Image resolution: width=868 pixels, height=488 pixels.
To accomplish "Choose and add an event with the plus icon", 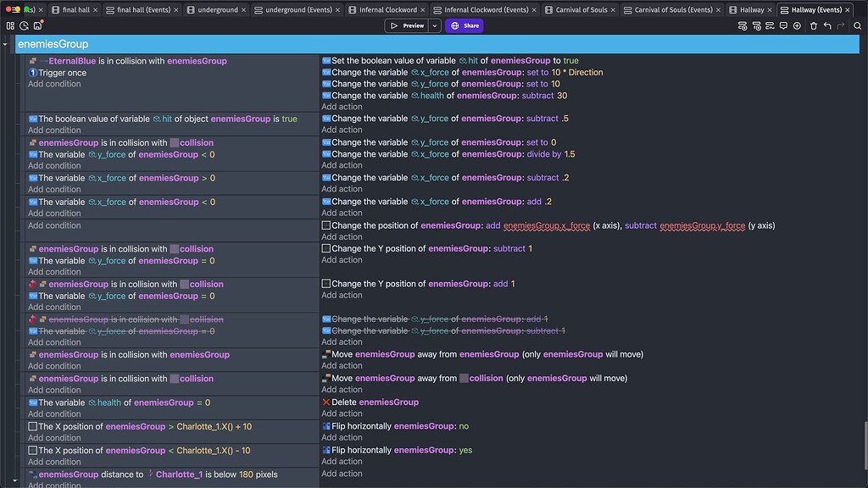I will click(798, 26).
